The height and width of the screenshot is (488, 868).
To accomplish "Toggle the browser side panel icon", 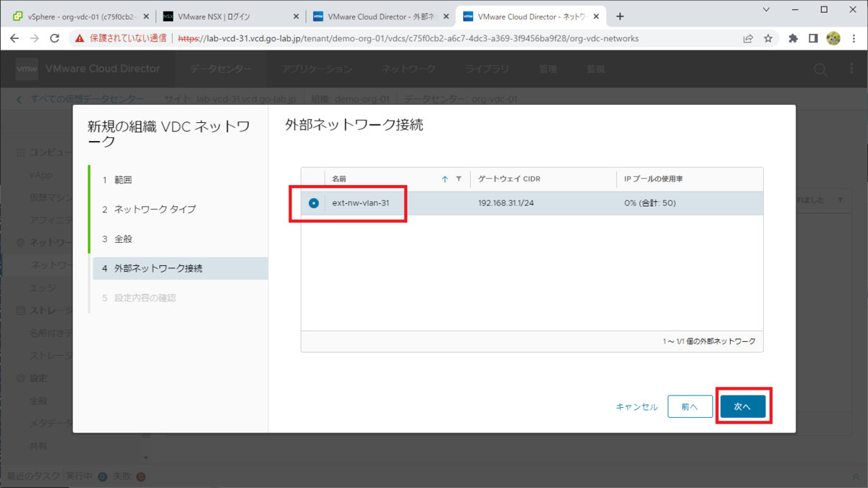I will tap(813, 38).
